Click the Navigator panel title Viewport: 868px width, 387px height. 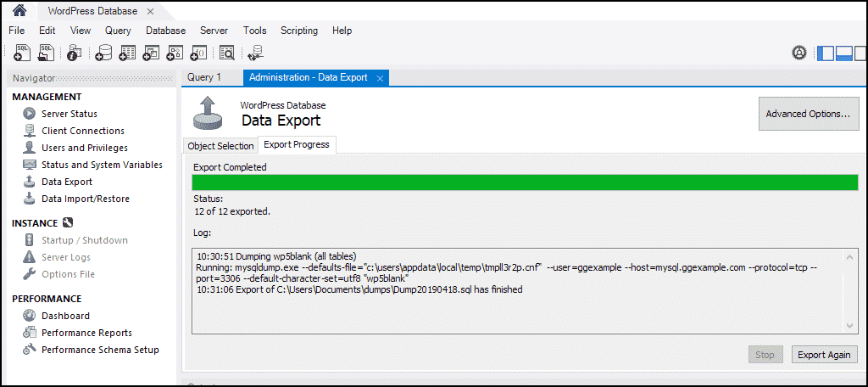[33, 78]
